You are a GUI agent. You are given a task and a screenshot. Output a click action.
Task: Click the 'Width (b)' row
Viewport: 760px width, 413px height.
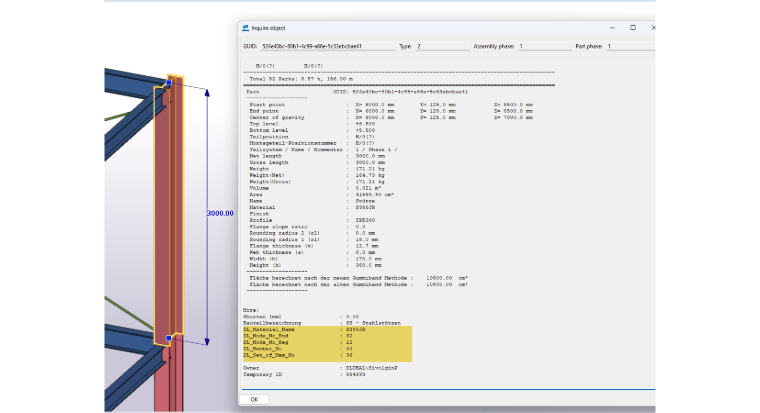315,259
